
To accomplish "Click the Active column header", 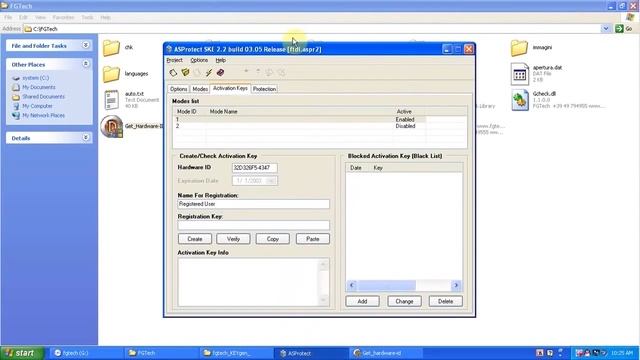I will 409,111.
